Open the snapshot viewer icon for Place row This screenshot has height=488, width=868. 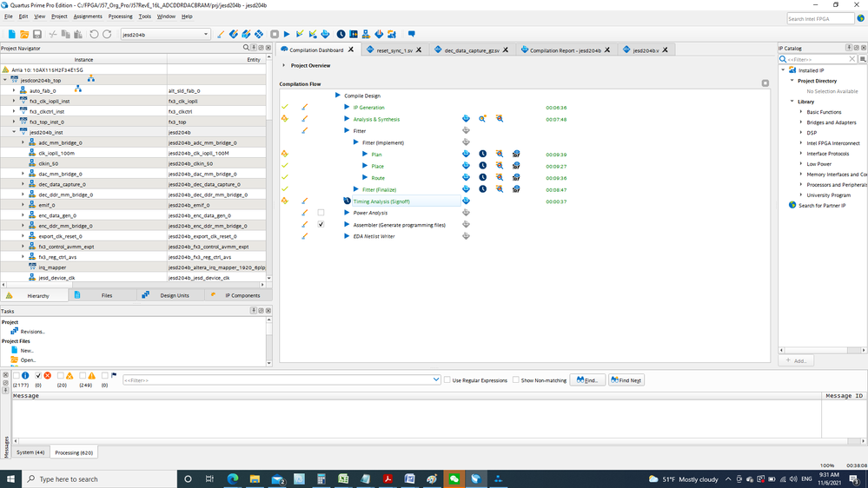pyautogui.click(x=516, y=166)
